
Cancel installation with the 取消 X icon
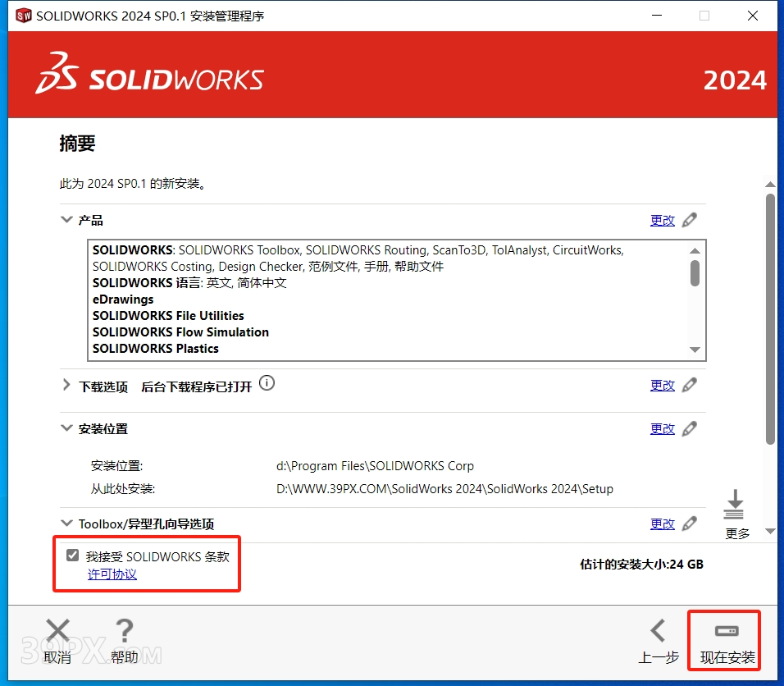(57, 631)
